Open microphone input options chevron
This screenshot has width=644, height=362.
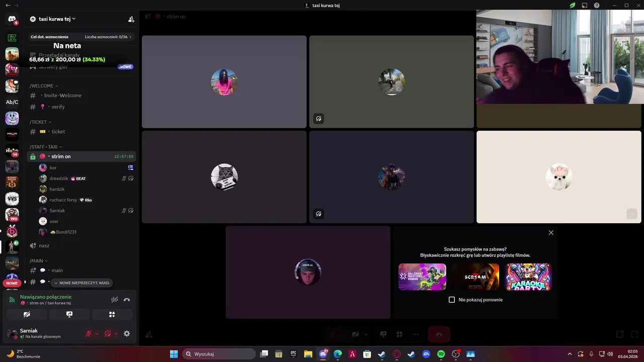(x=97, y=333)
